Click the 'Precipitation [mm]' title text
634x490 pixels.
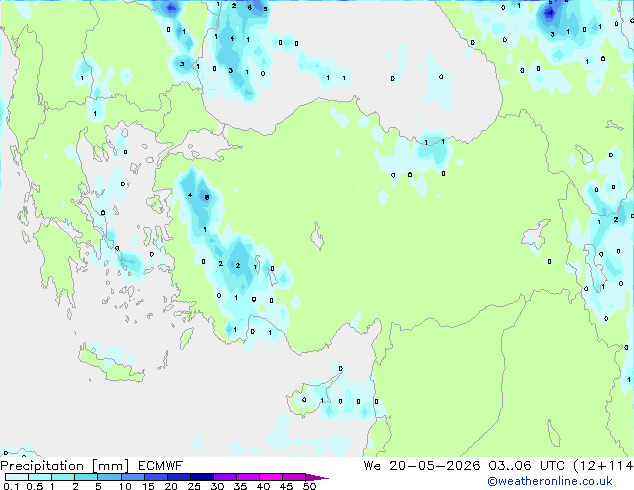click(x=65, y=466)
